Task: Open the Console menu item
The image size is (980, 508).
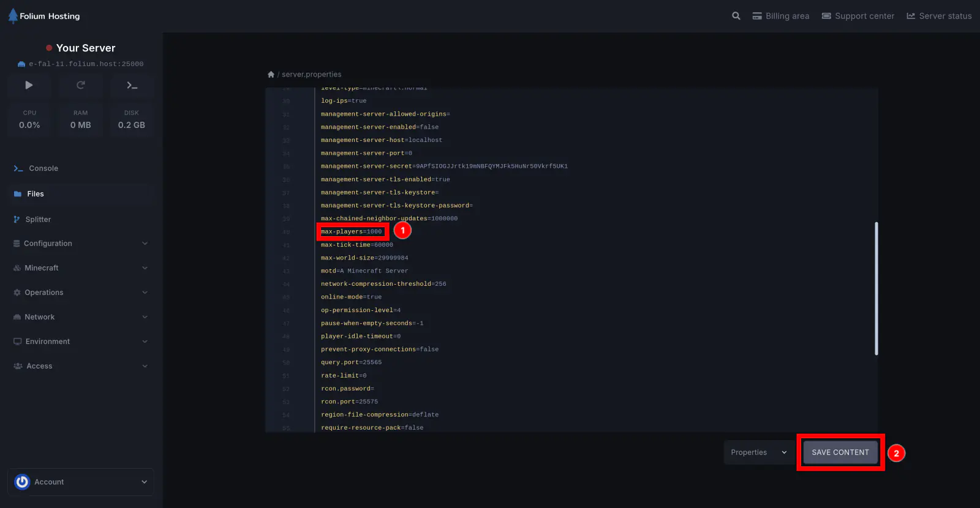Action: pos(43,168)
